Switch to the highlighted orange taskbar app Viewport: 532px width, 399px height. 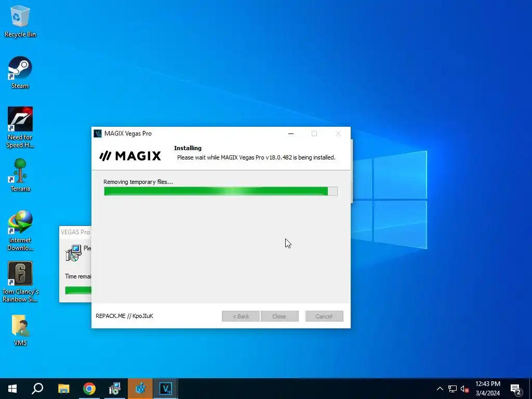pos(140,389)
